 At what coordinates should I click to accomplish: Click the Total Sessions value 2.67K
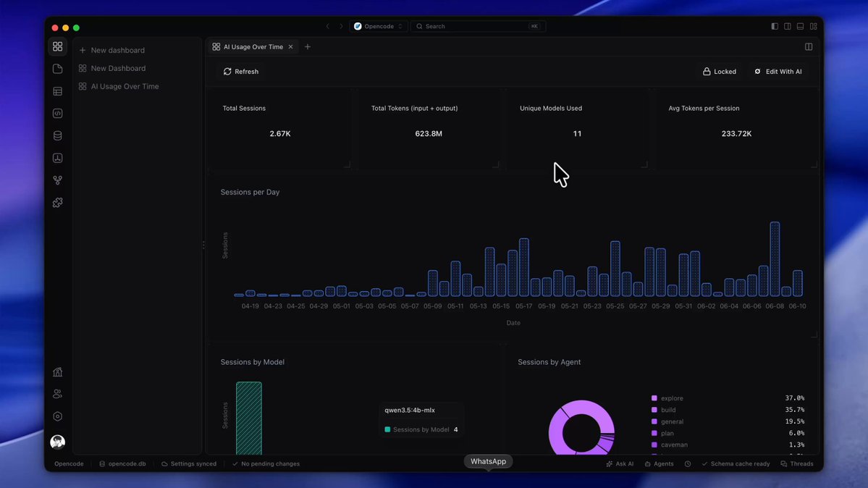tap(280, 133)
